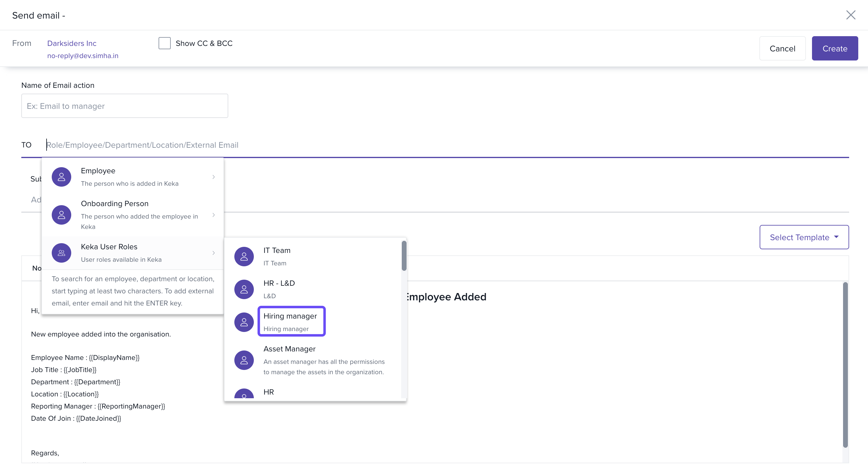Screen dimensions: 868x473
Task: Click the Cancel button
Action: [x=782, y=48]
